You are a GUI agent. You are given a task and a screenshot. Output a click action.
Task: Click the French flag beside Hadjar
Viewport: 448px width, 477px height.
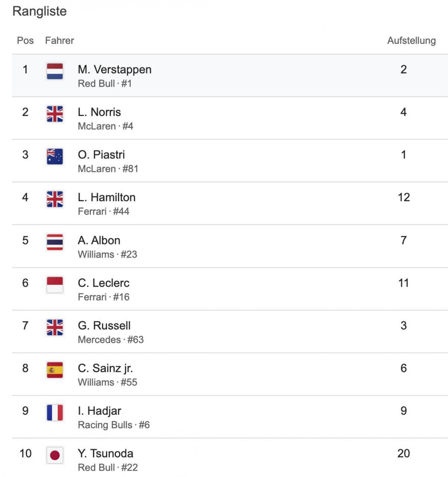pos(55,413)
